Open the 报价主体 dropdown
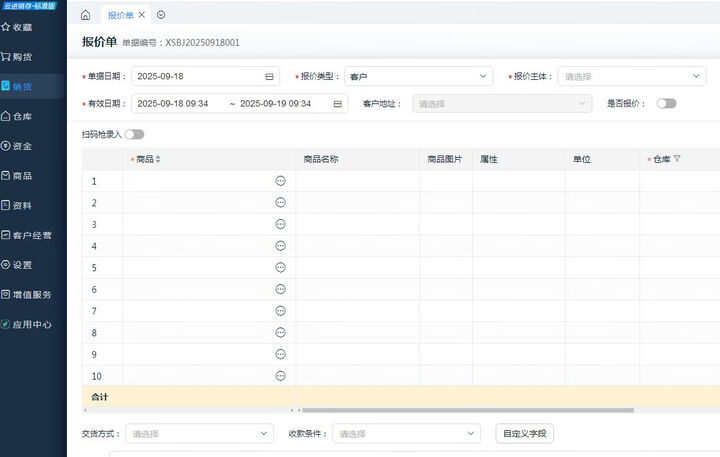The height and width of the screenshot is (457, 720). [632, 76]
